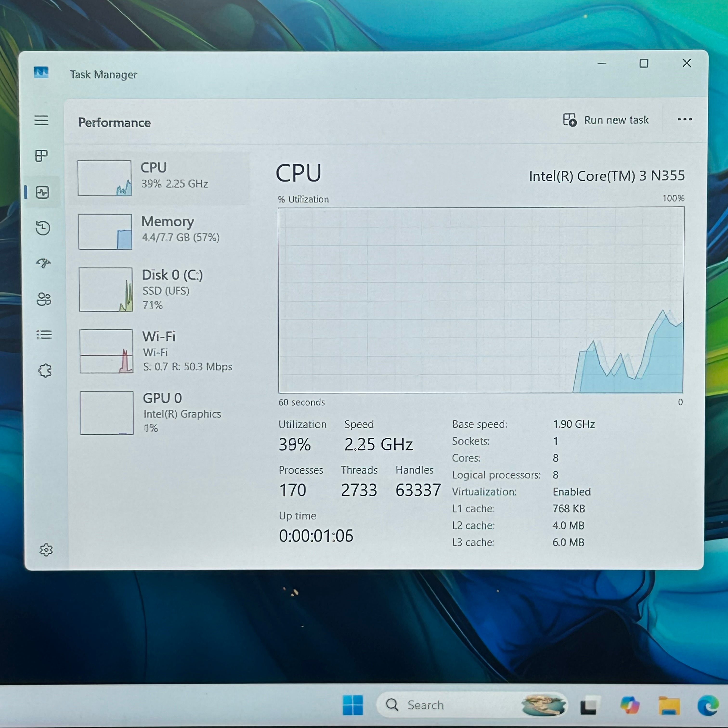Click the search highlight image in Search box
728x728 pixels.
(x=544, y=705)
